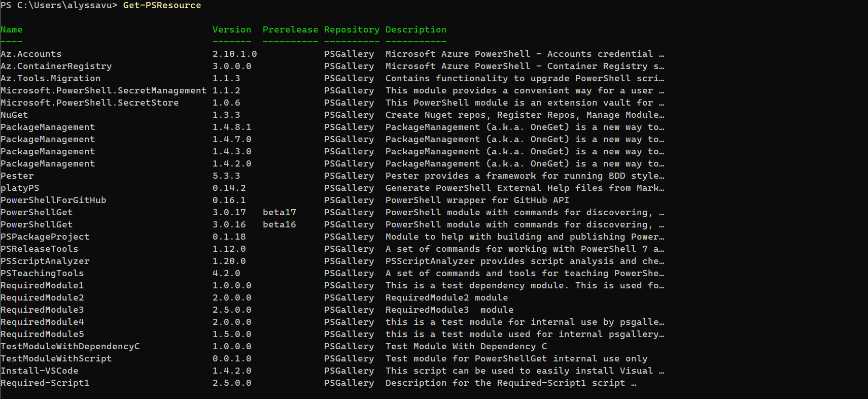Click the Get-PSResource command text
Image resolution: width=868 pixels, height=399 pixels.
pyautogui.click(x=162, y=5)
